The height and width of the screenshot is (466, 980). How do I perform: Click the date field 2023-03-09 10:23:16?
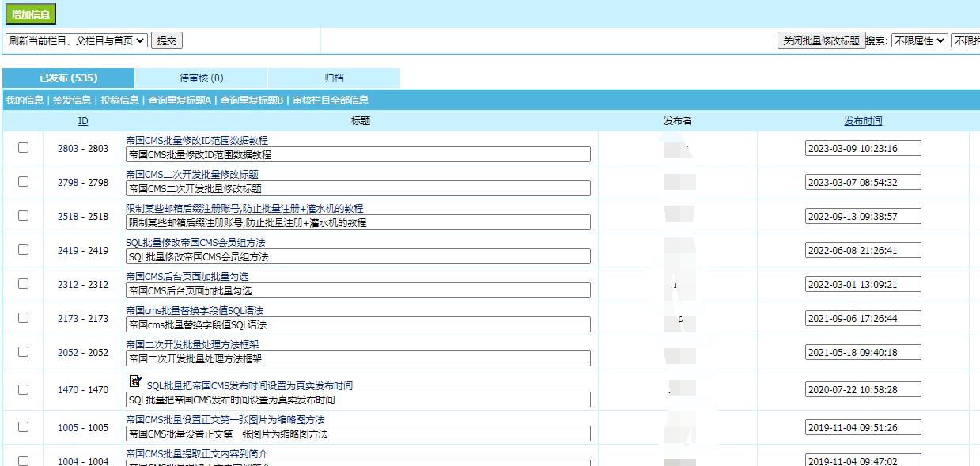(x=863, y=148)
